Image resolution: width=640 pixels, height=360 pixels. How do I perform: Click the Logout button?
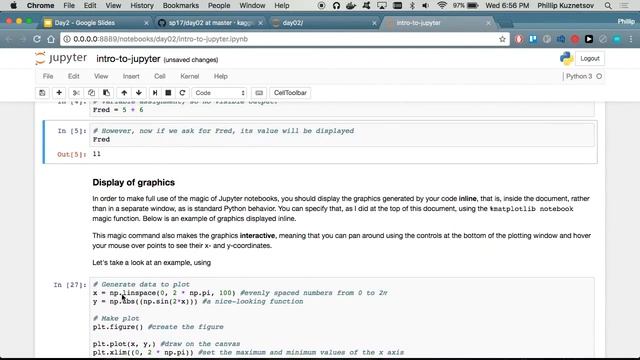(590, 58)
